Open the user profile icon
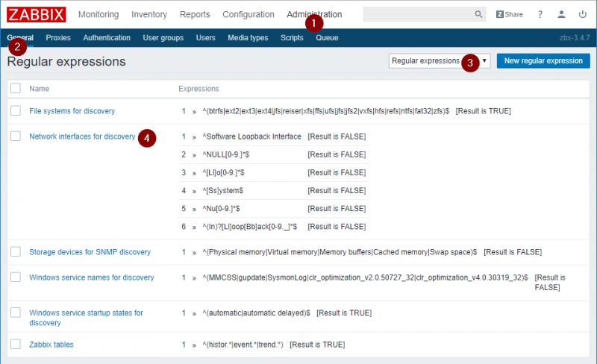Image resolution: width=597 pixels, height=364 pixels. [561, 14]
